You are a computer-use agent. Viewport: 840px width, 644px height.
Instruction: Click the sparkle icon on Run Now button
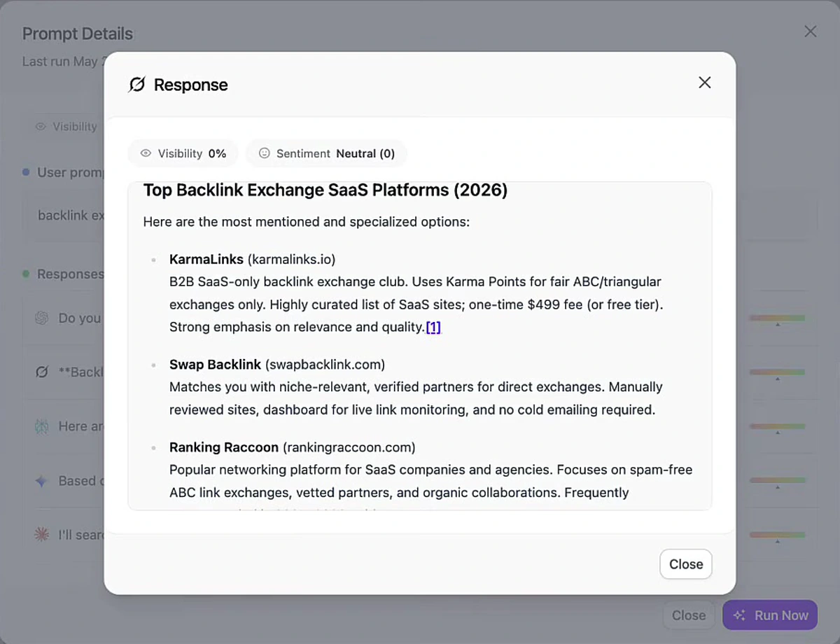point(739,615)
